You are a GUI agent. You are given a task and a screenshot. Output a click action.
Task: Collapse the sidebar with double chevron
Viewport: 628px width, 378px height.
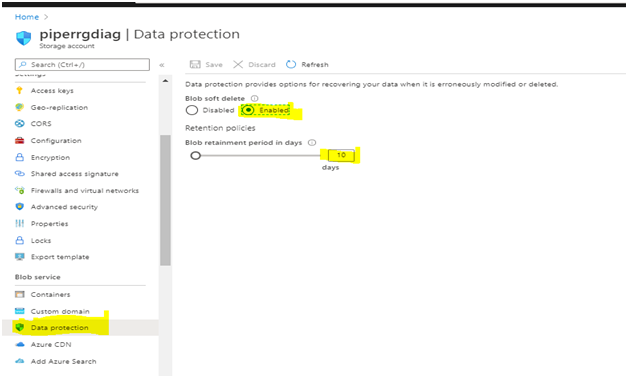click(162, 65)
